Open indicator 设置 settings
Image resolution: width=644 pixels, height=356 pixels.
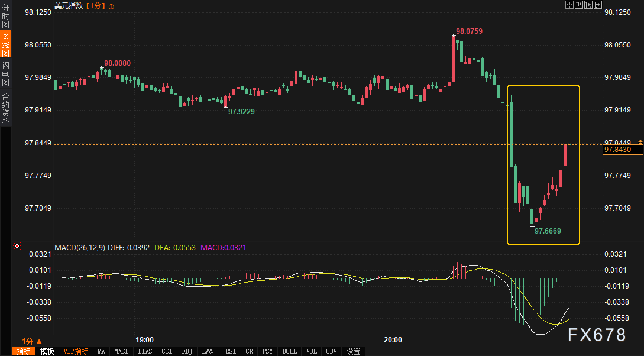(x=353, y=351)
